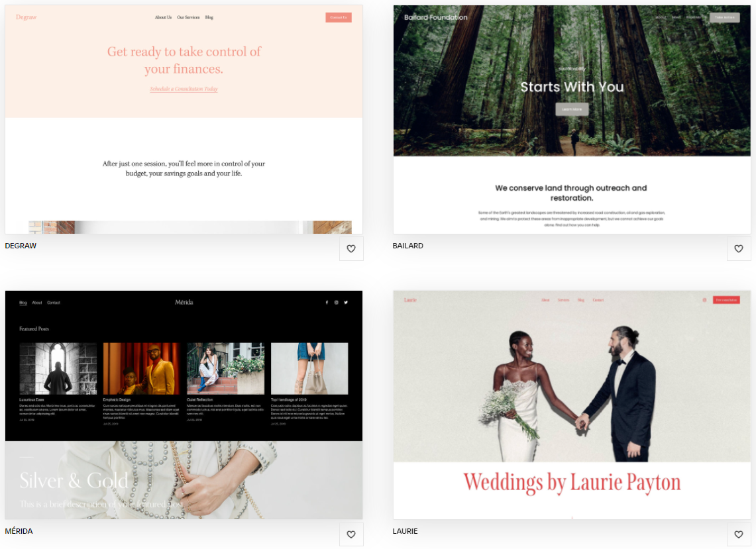Viewport: 756px width, 549px height.
Task: Open the Degraw template name label
Action: tap(21, 246)
